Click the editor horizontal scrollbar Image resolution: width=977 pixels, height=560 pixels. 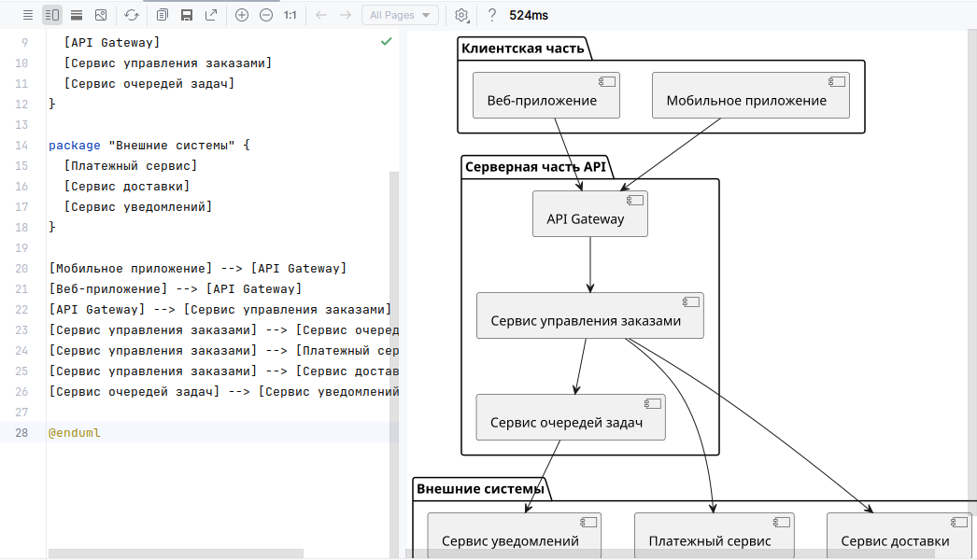176,553
